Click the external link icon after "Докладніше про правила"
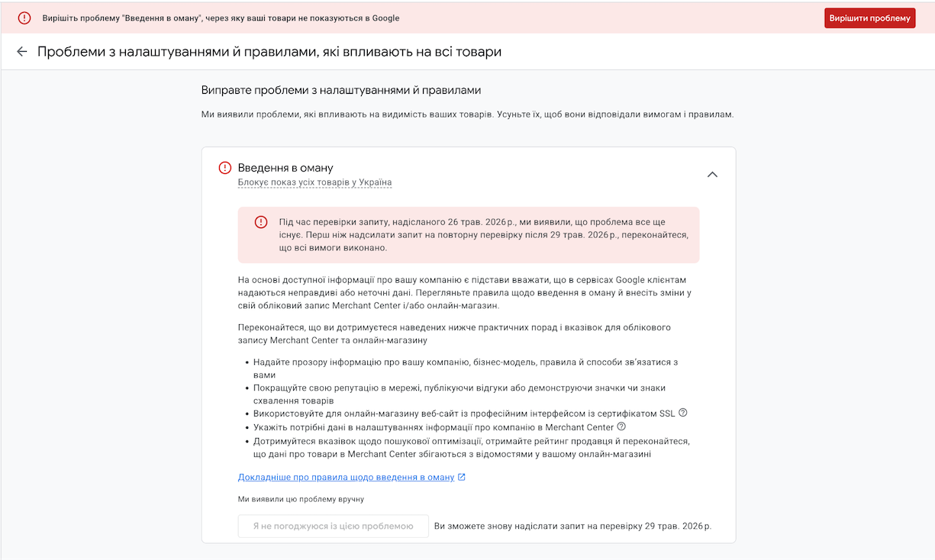935x560 pixels. [x=462, y=478]
